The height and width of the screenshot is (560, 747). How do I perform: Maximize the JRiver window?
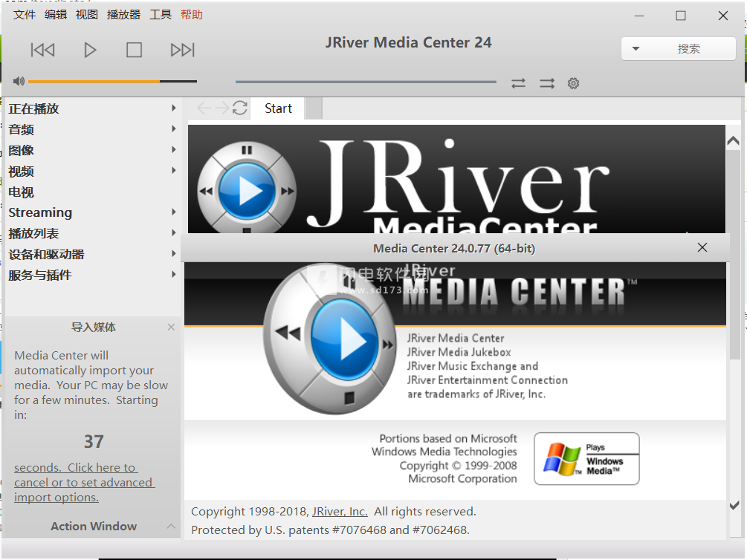coord(681,16)
